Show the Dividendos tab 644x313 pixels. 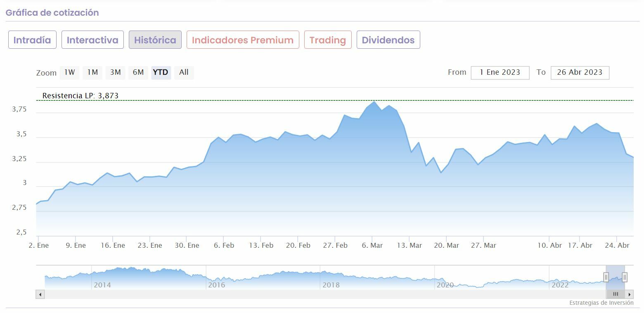388,40
